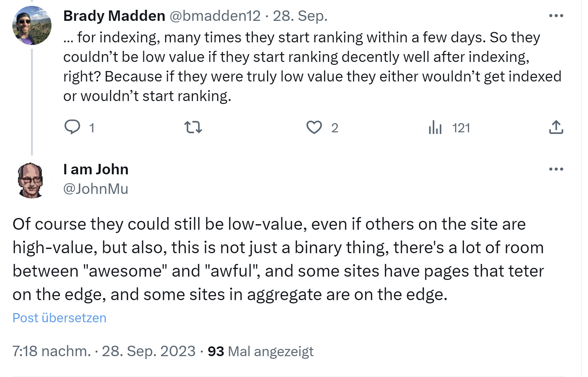588x377 pixels.
Task: Open more options on Brady Madden's post
Action: point(556,16)
